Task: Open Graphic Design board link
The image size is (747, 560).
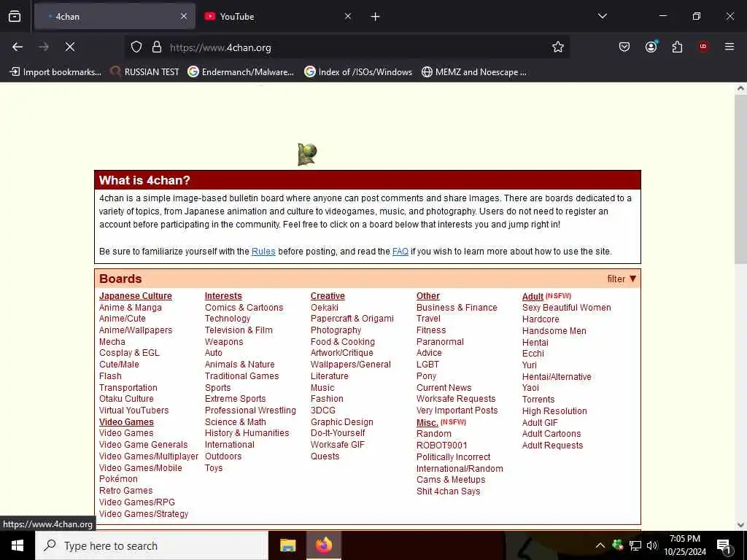Action: pyautogui.click(x=342, y=422)
